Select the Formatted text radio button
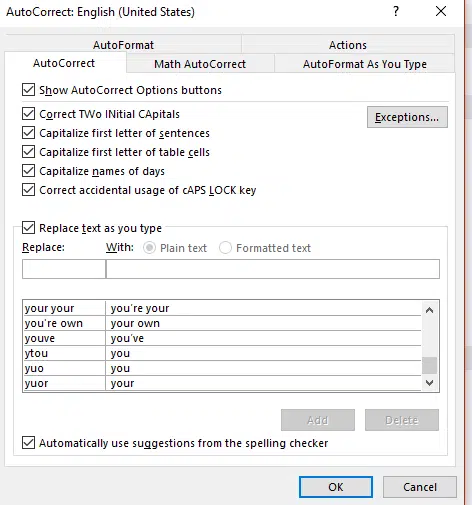472x505 pixels. (x=225, y=248)
